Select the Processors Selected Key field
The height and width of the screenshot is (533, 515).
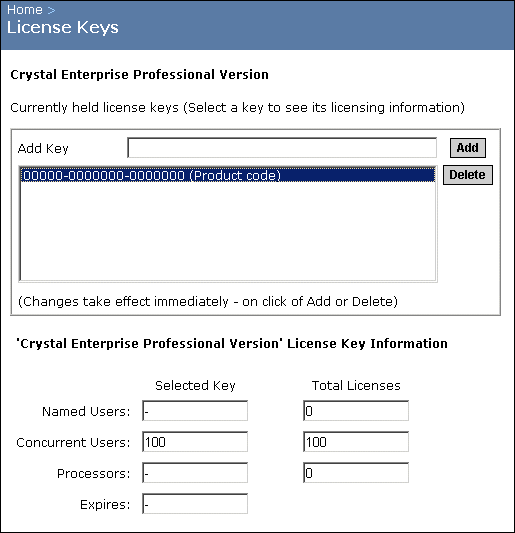[x=195, y=472]
